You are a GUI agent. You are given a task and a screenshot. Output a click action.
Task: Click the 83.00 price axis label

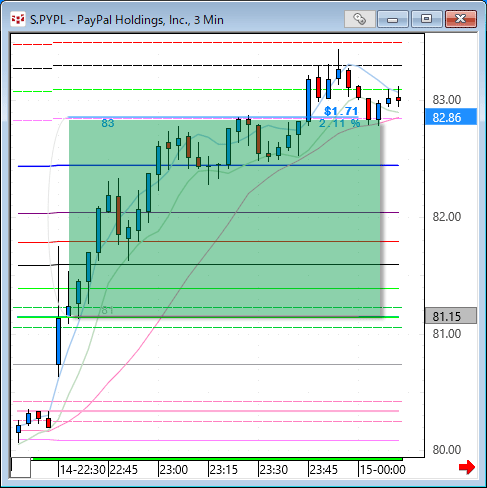pyautogui.click(x=447, y=100)
